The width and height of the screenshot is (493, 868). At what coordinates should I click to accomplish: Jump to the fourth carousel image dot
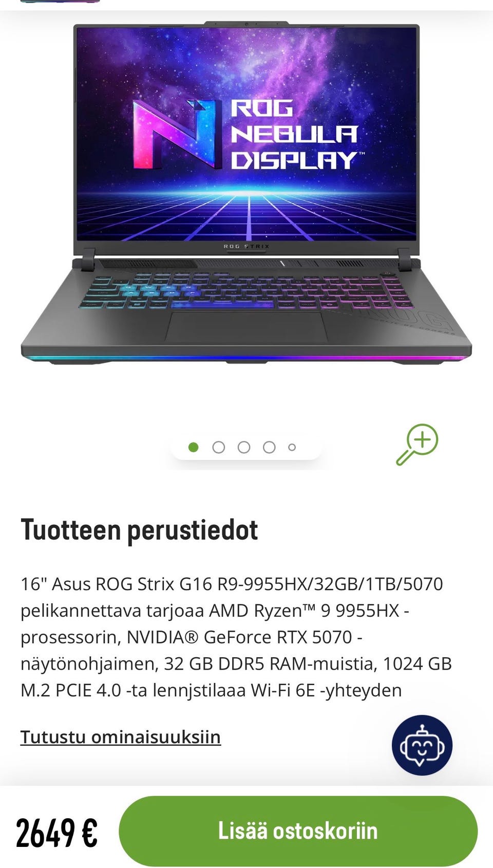point(269,447)
